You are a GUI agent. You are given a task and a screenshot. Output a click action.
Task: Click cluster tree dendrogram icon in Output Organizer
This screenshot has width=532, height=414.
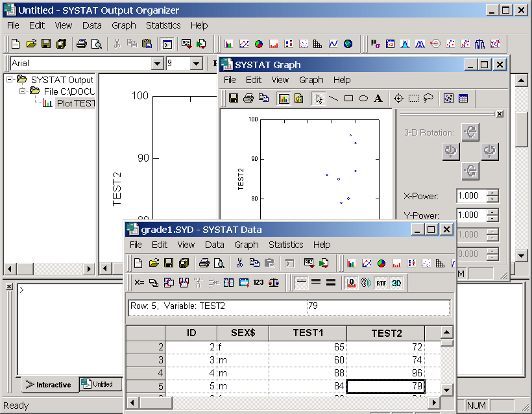(479, 43)
